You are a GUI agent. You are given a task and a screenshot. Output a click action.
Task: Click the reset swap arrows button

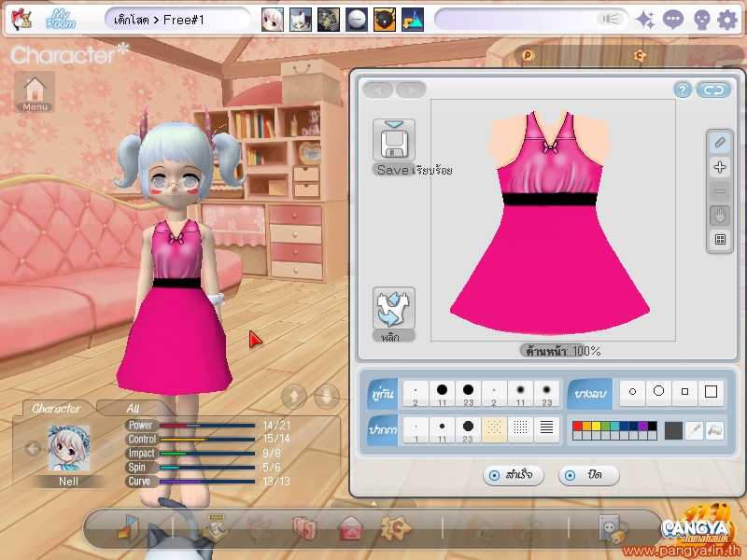713,90
